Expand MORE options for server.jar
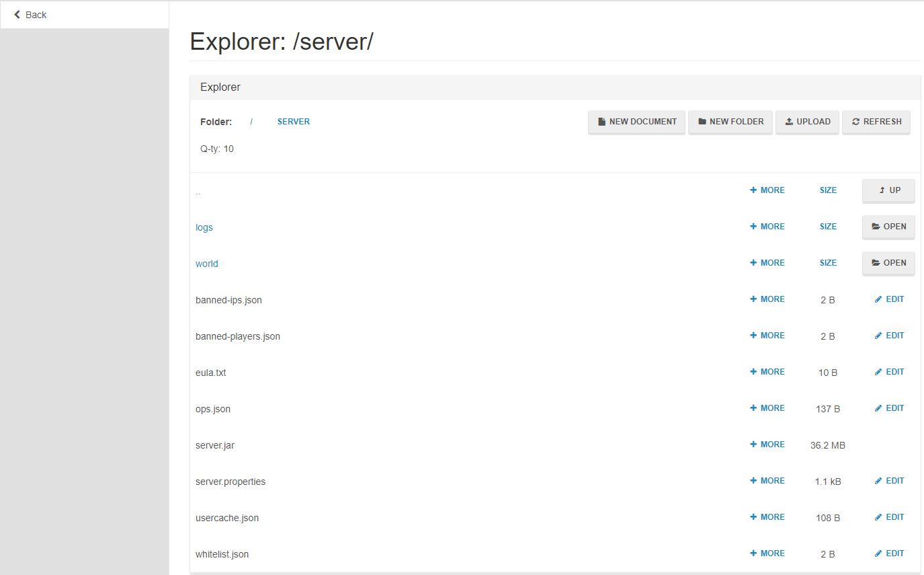This screenshot has width=924, height=575. click(x=767, y=445)
